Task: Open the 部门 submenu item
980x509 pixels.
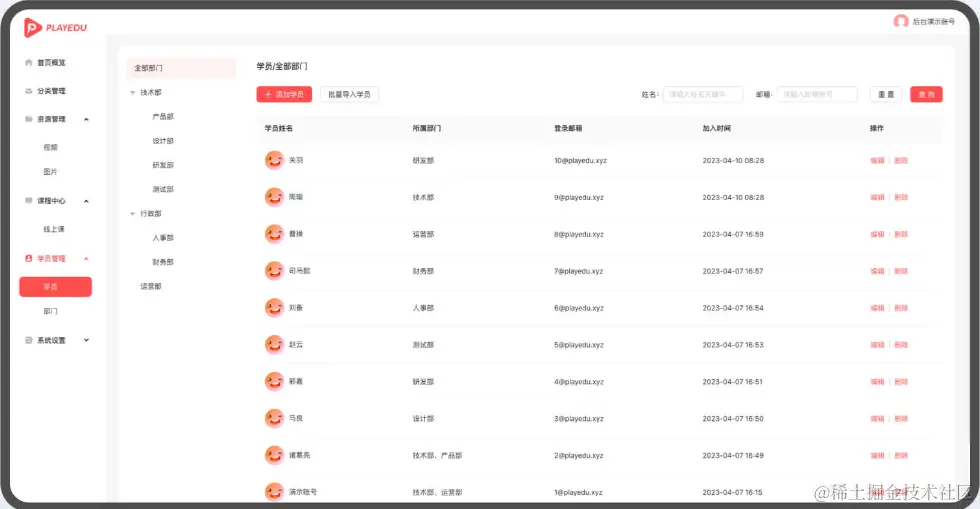Action: (51, 311)
